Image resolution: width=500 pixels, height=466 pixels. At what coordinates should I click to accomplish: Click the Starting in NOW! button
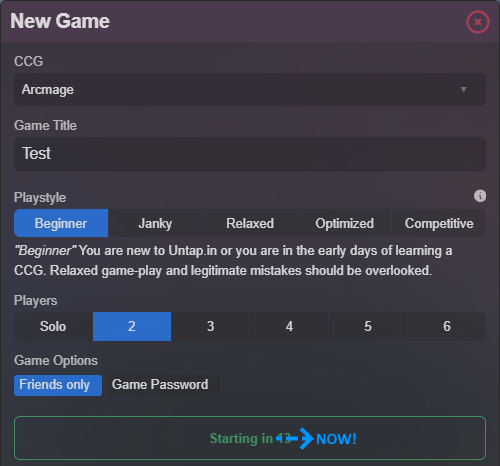tap(250, 438)
